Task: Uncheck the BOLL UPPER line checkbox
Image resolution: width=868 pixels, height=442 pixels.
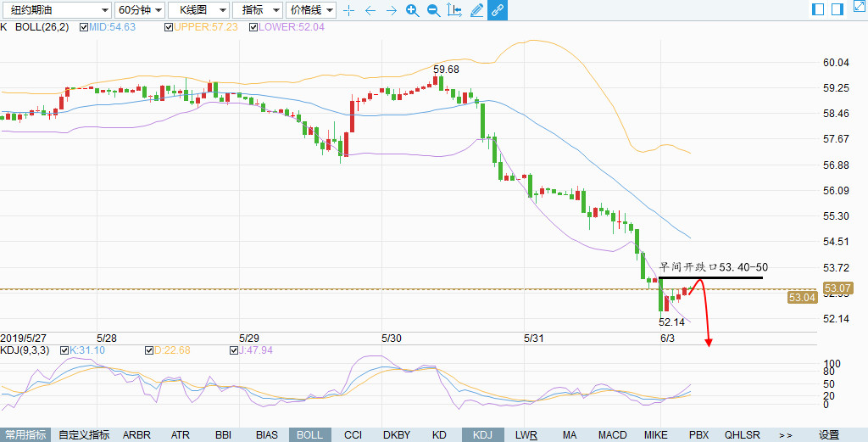Action: [x=167, y=27]
